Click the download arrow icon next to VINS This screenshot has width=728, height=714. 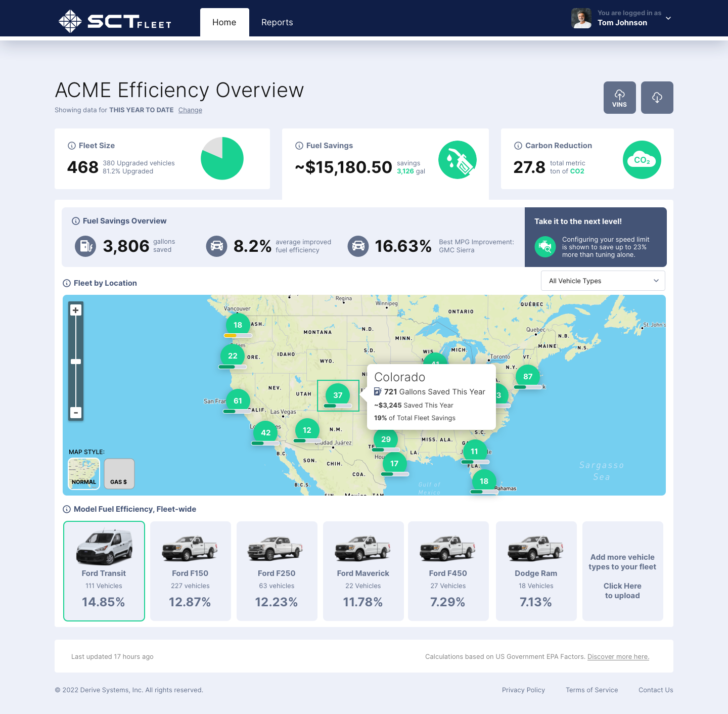pyautogui.click(x=657, y=97)
